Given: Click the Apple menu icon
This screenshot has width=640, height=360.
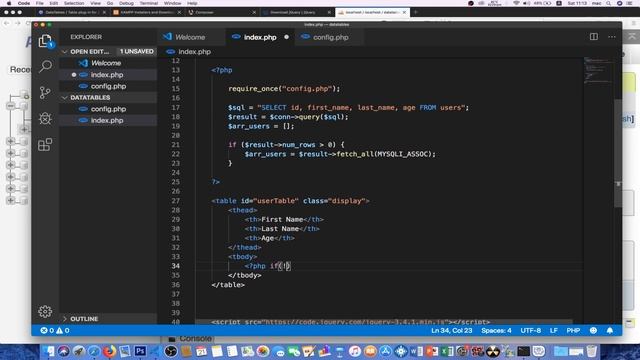Looking at the screenshot, I should (9, 3).
